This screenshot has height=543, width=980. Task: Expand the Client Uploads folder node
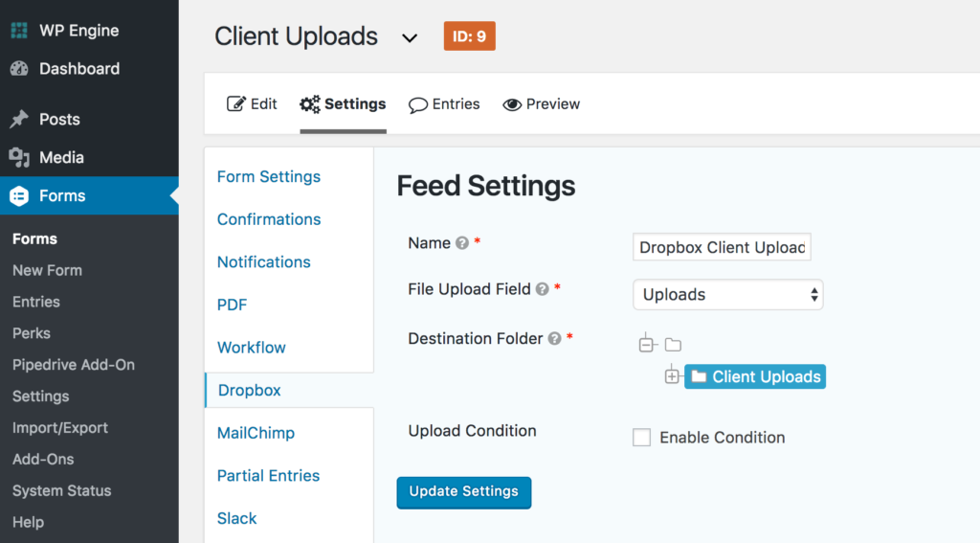tap(672, 376)
